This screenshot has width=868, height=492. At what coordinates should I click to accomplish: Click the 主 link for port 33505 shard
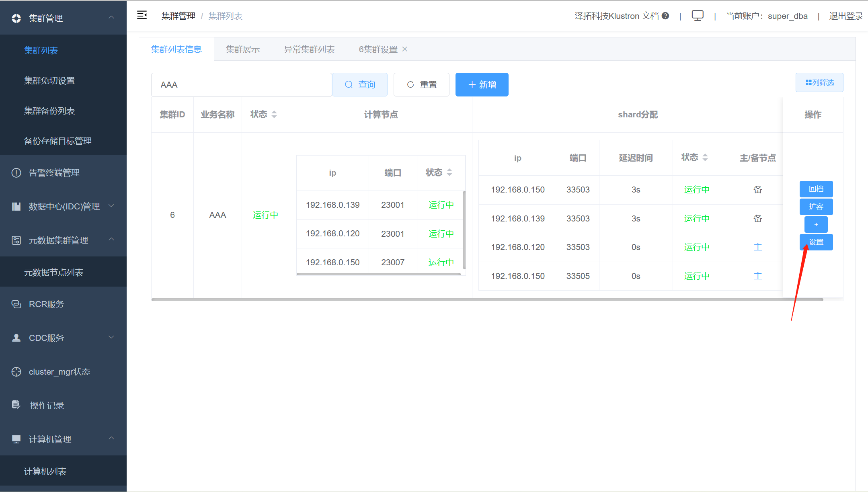[x=758, y=276]
